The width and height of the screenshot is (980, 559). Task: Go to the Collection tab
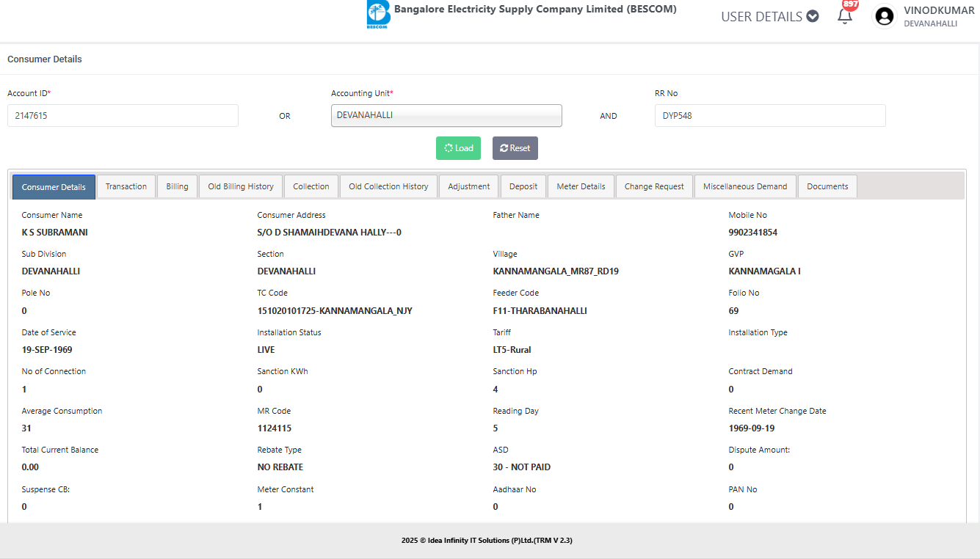(311, 186)
